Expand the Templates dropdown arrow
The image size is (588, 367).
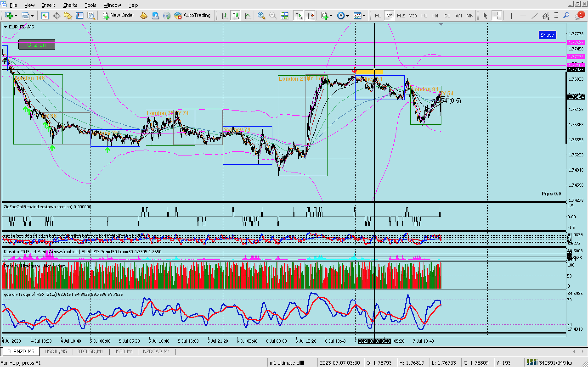364,16
